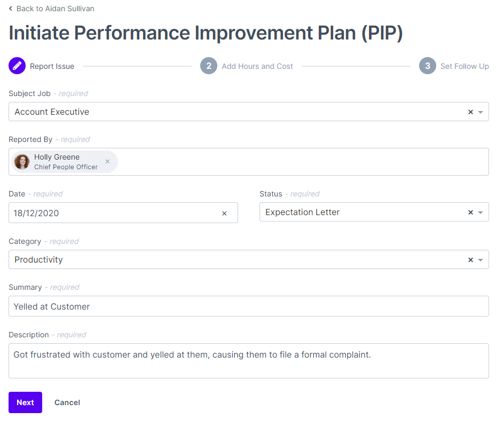The height and width of the screenshot is (427, 504).
Task: Open the Subject Job dropdown
Action: coord(481,112)
